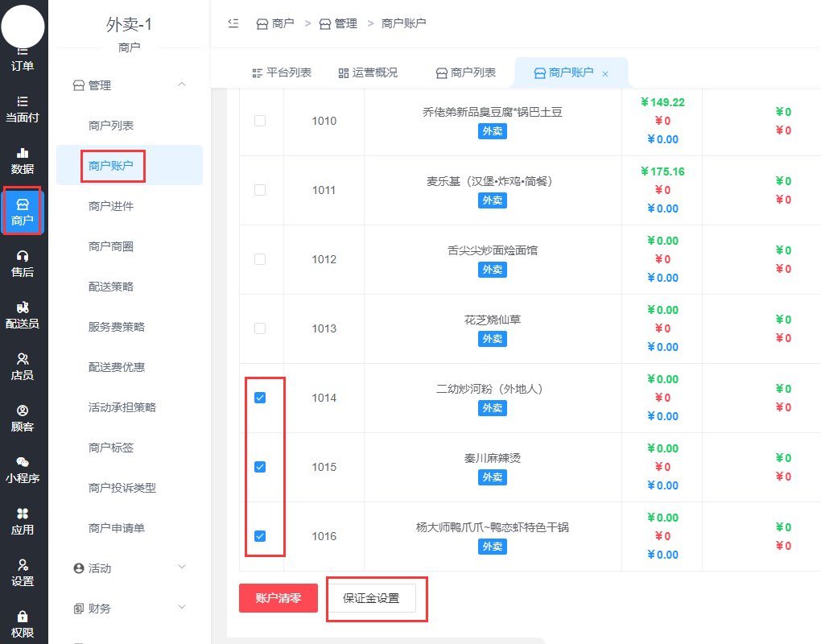Click the 外卖 tag under 乔佬弟新品臭豆腐
This screenshot has height=644, width=821.
click(492, 131)
